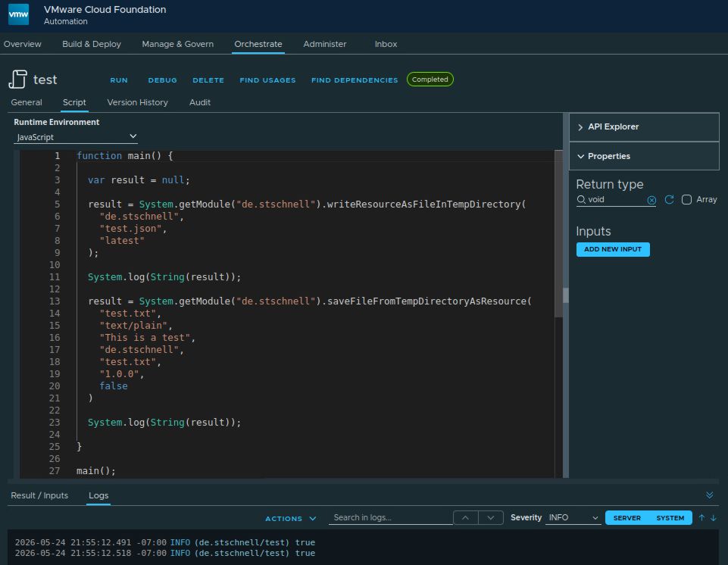Viewport: 728px width, 565px height.
Task: Click ADD NEW INPUT button
Action: [x=613, y=249]
